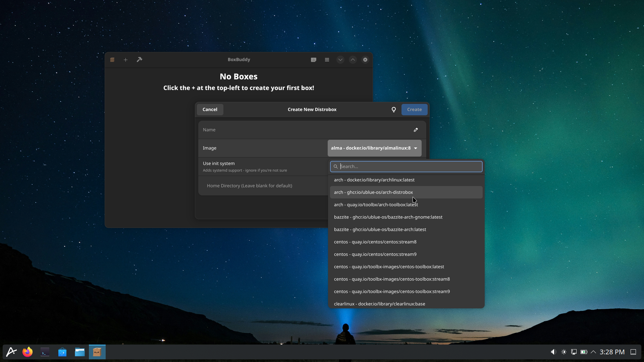Viewport: 644px width, 362px height.
Task: Click the Name input row
Action: (x=312, y=130)
